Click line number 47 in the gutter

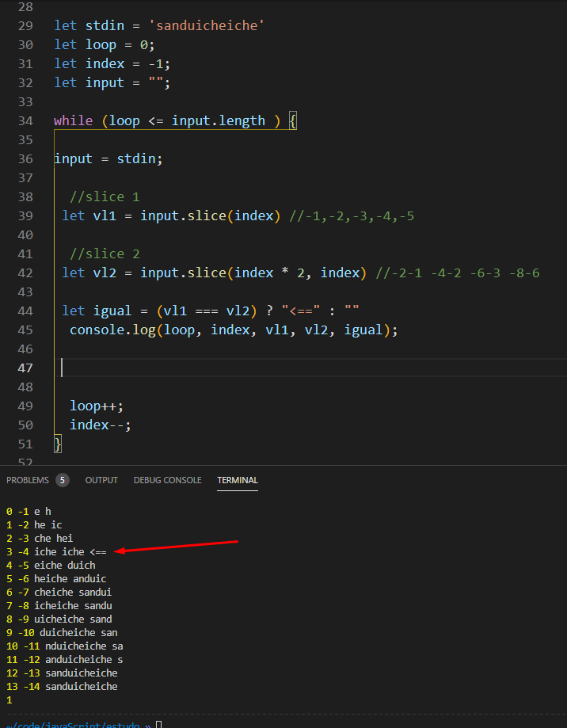[25, 368]
